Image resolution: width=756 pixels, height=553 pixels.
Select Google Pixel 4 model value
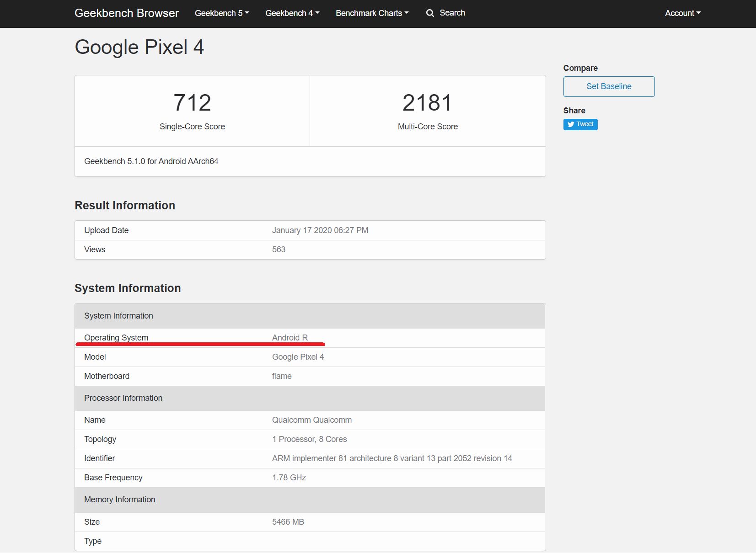(x=298, y=357)
